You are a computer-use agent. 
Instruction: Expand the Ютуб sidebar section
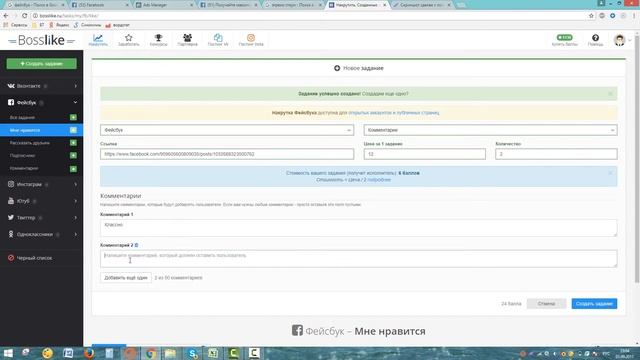click(x=41, y=201)
